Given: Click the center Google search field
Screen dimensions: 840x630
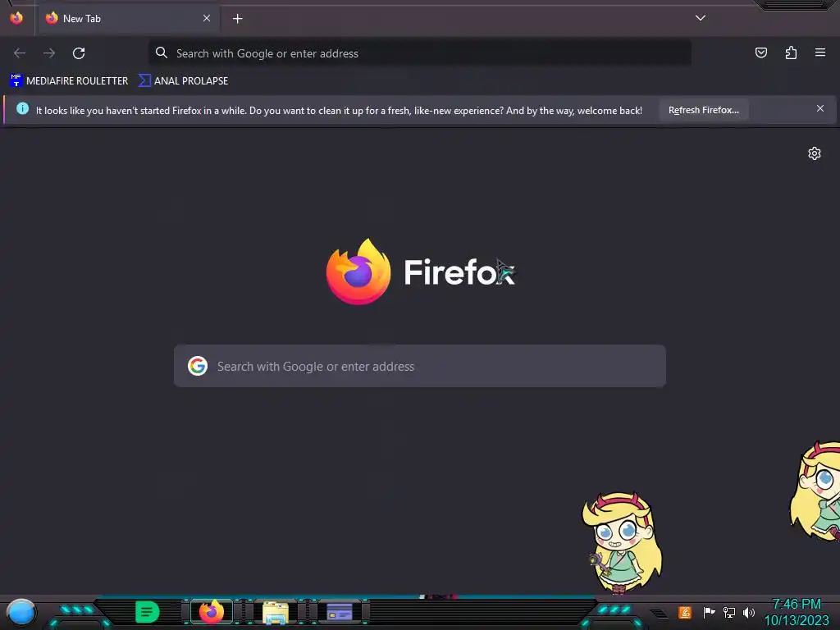Looking at the screenshot, I should pos(419,366).
